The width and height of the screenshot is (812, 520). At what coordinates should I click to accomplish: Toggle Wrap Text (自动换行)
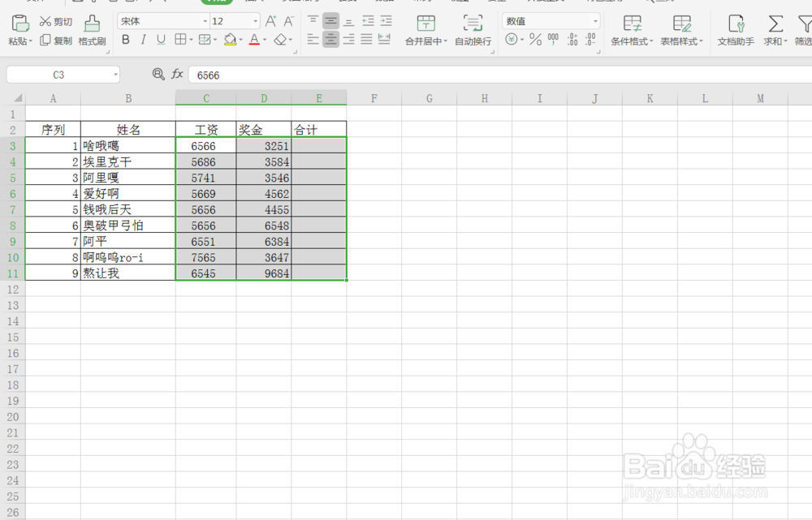tap(473, 30)
